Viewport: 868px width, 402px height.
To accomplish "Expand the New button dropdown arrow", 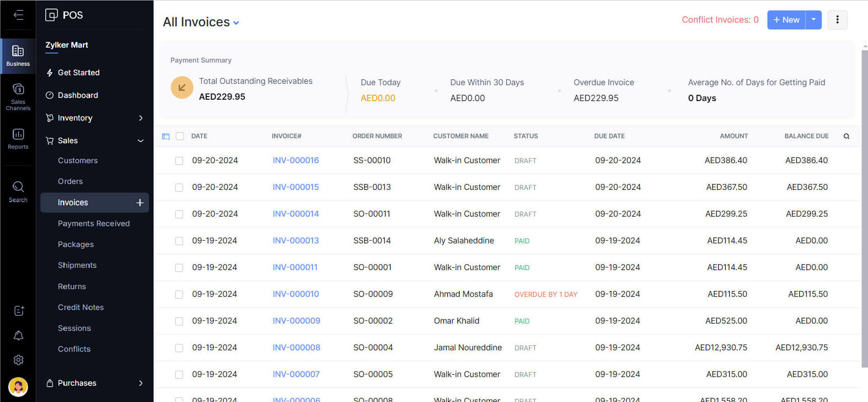I will click(x=813, y=20).
